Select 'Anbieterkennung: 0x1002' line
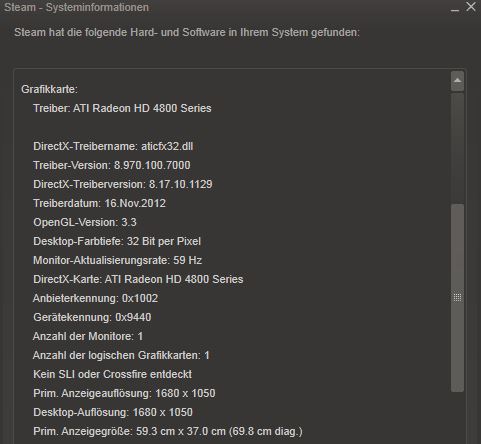Image resolution: width=481 pixels, height=444 pixels. [95, 298]
